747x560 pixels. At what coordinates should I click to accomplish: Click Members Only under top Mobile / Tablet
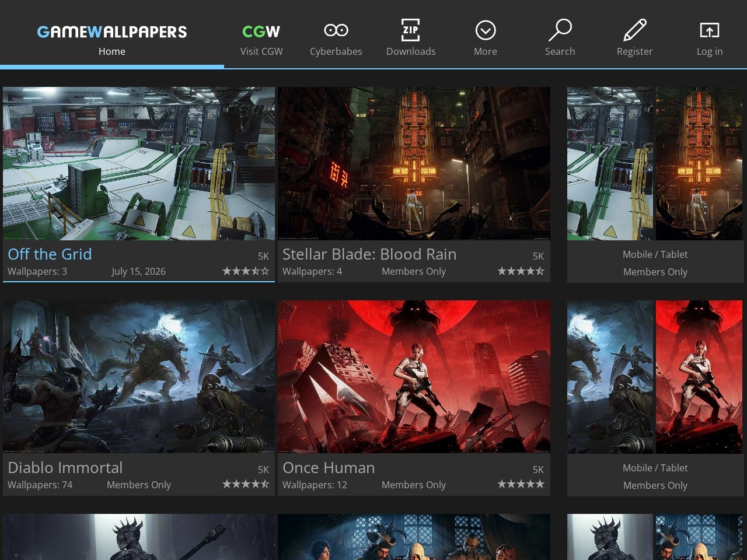(x=655, y=272)
